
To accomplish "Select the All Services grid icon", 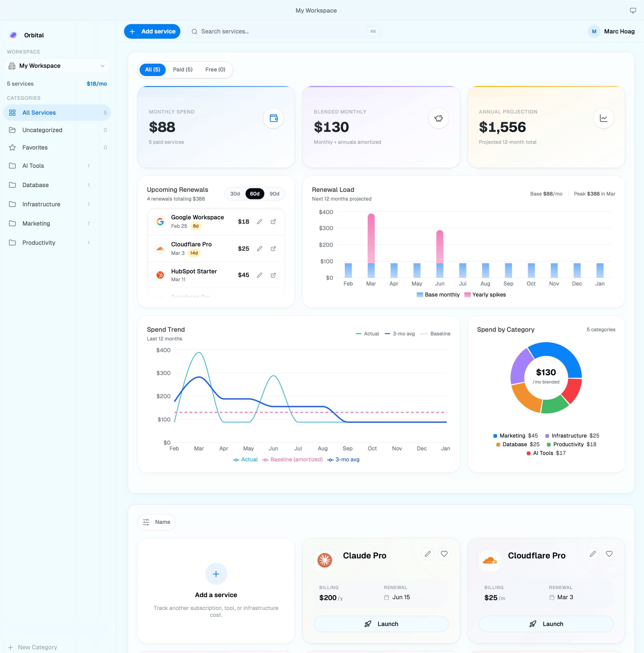I will pyautogui.click(x=13, y=113).
